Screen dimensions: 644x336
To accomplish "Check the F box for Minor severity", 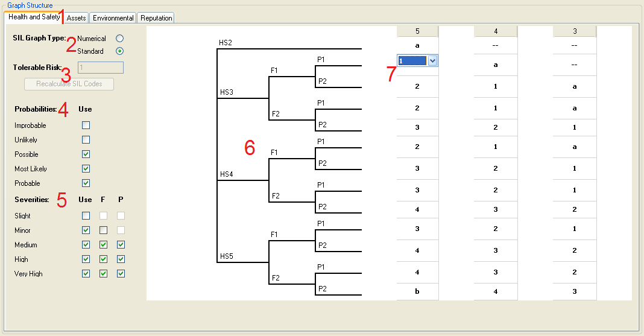I will (x=103, y=230).
